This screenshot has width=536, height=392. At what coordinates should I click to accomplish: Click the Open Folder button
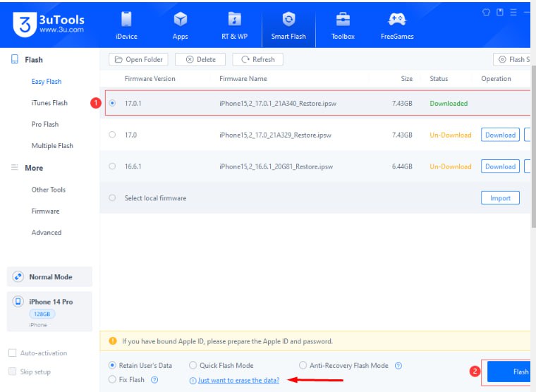[x=138, y=59]
